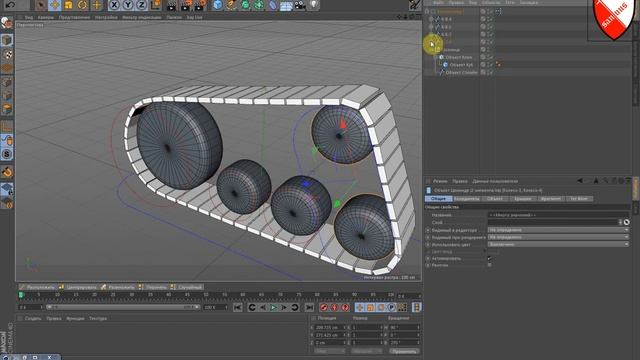
Task: Click the Объект Клон row in Object Manager
Action: [x=459, y=57]
